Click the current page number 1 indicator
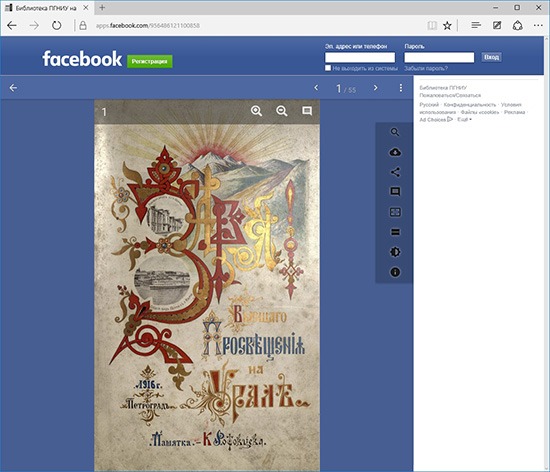Viewport: 550px width, 472px height. [x=338, y=88]
